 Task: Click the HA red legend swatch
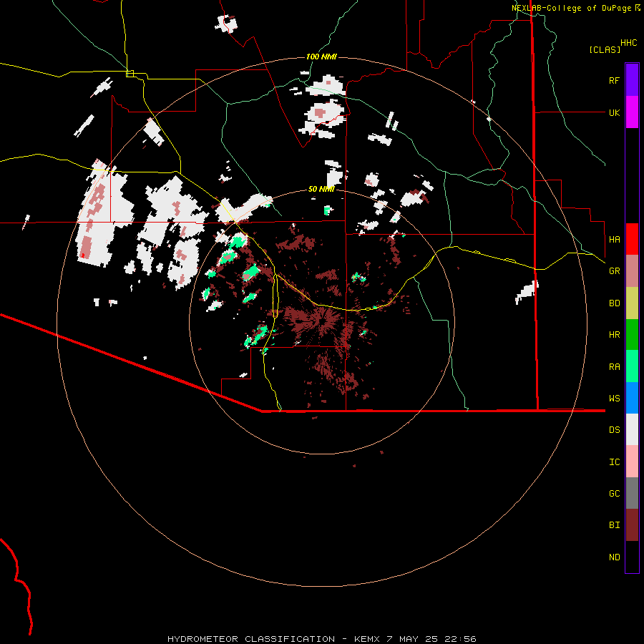tap(632, 239)
